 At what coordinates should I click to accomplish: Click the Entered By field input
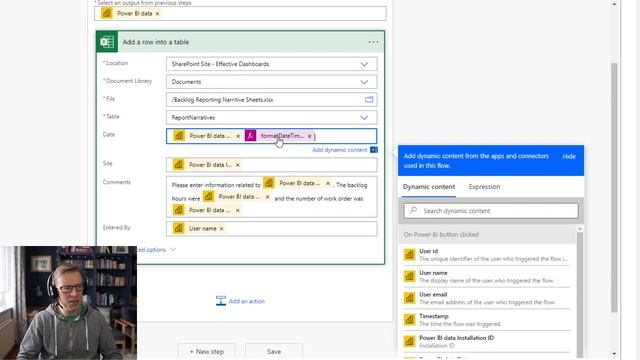(x=271, y=229)
